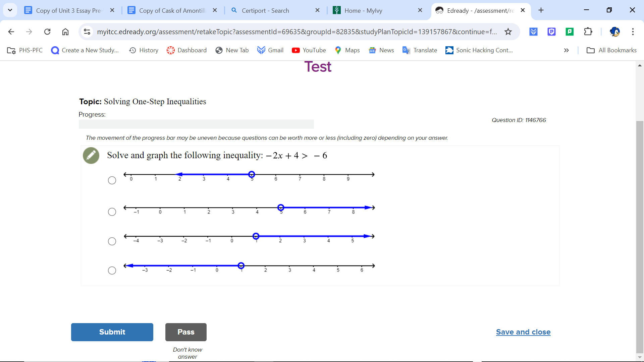Open Maps bookmark
Viewport: 644px width, 362px height.
click(x=347, y=50)
